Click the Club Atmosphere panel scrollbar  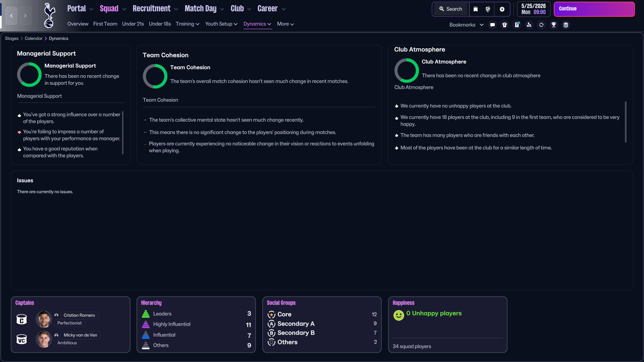pyautogui.click(x=626, y=122)
